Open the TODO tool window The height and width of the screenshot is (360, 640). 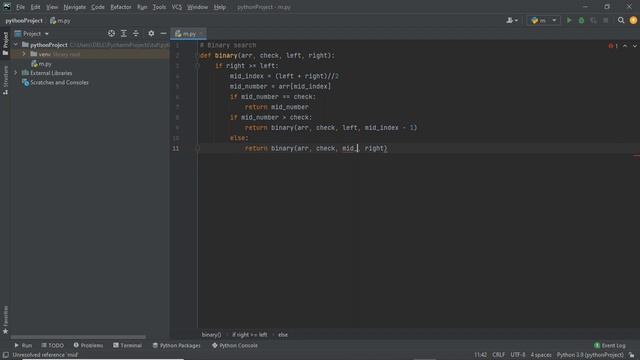[53, 345]
